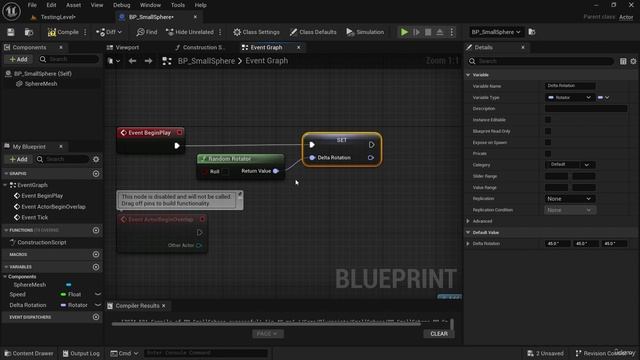Screen dimensions: 640x360
Task: Toggle Hide Unrelated nodes
Action: 190,32
